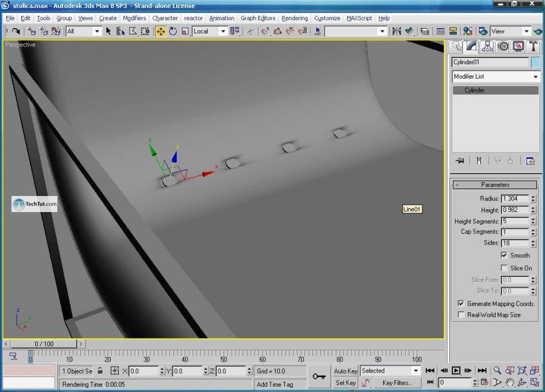Image resolution: width=545 pixels, height=392 pixels.
Task: Click the Mirror tool icon
Action: click(x=396, y=32)
